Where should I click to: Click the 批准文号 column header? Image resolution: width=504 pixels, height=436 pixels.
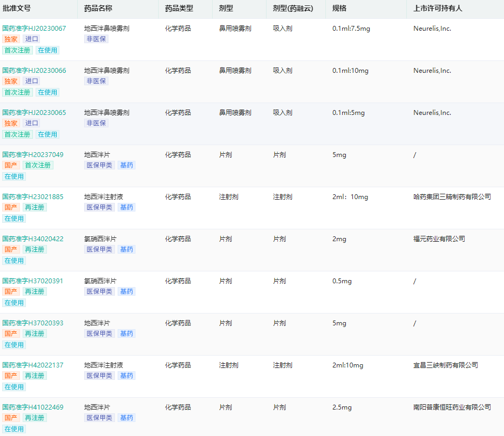click(17, 9)
